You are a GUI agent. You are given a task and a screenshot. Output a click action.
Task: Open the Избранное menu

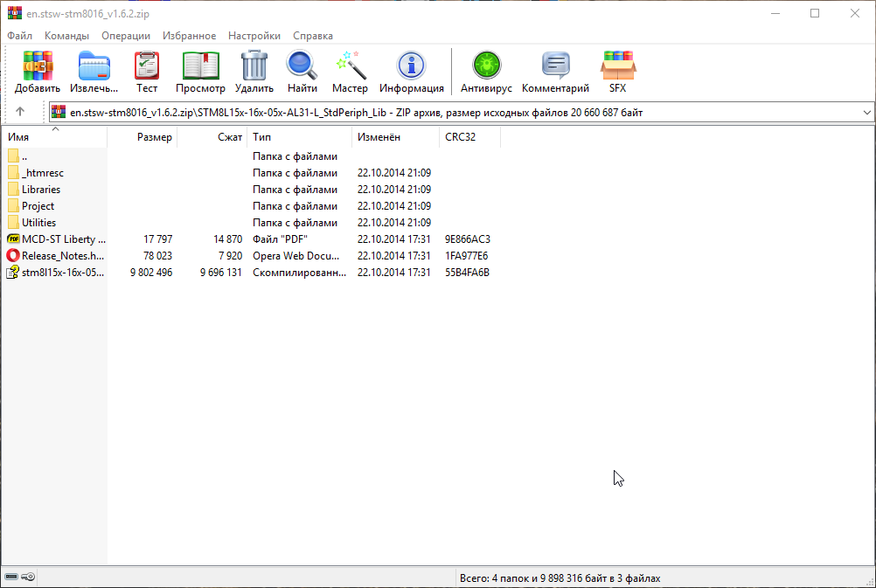tap(190, 36)
